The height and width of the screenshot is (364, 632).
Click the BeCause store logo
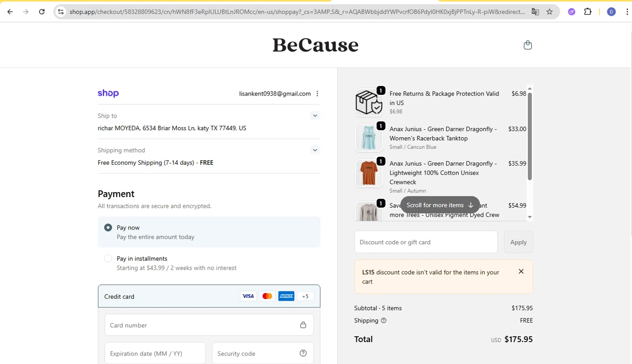pyautogui.click(x=315, y=45)
